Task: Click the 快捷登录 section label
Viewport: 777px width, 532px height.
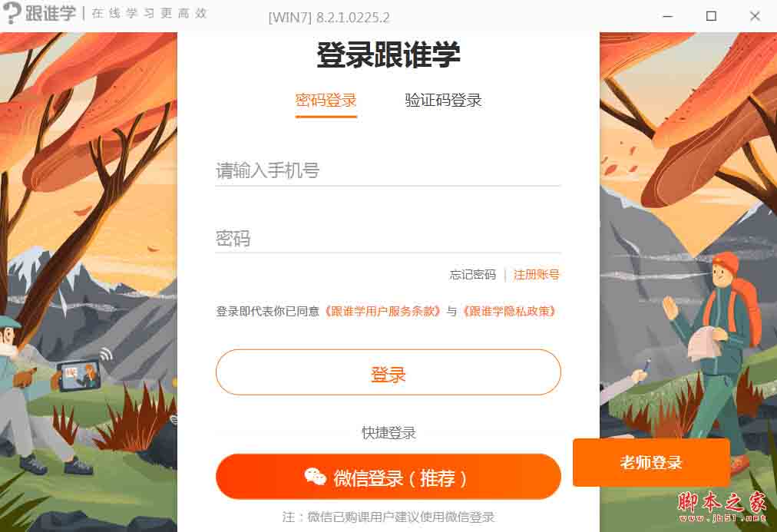Action: [388, 433]
